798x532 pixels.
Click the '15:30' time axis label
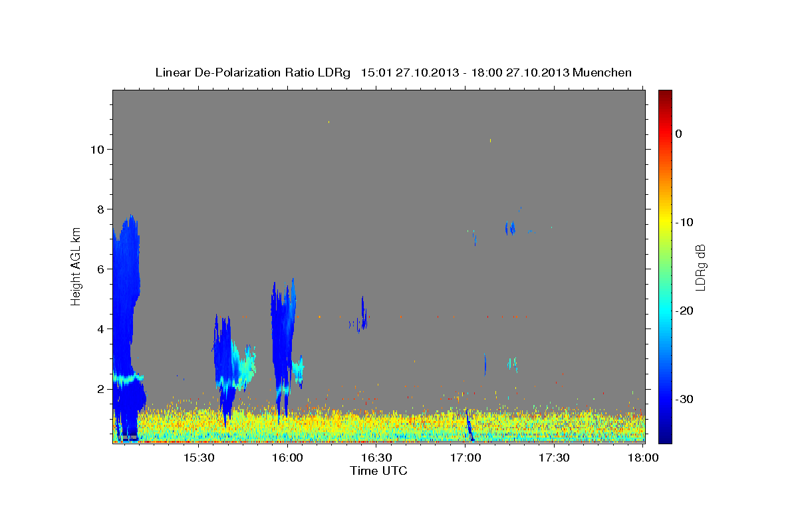pos(198,458)
